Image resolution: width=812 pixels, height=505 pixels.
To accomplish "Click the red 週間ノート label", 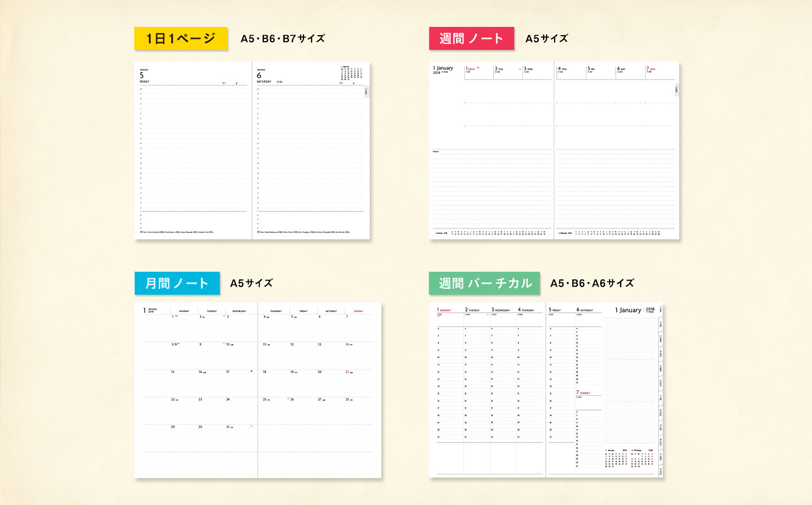I will 471,38.
